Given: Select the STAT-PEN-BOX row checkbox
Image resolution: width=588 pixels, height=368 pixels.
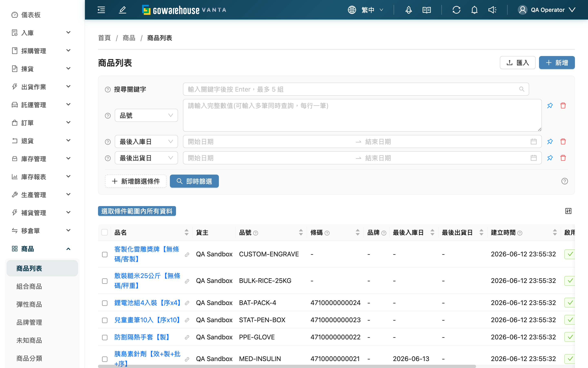Looking at the screenshot, I should [x=105, y=320].
